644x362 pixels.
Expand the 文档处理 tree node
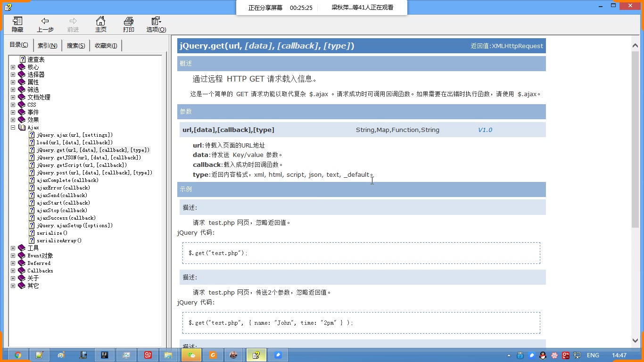[13, 97]
